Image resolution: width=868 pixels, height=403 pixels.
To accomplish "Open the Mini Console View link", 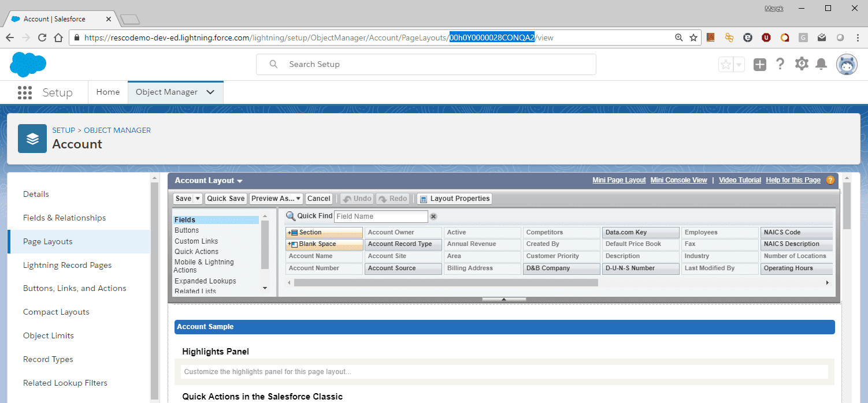I will [x=678, y=180].
